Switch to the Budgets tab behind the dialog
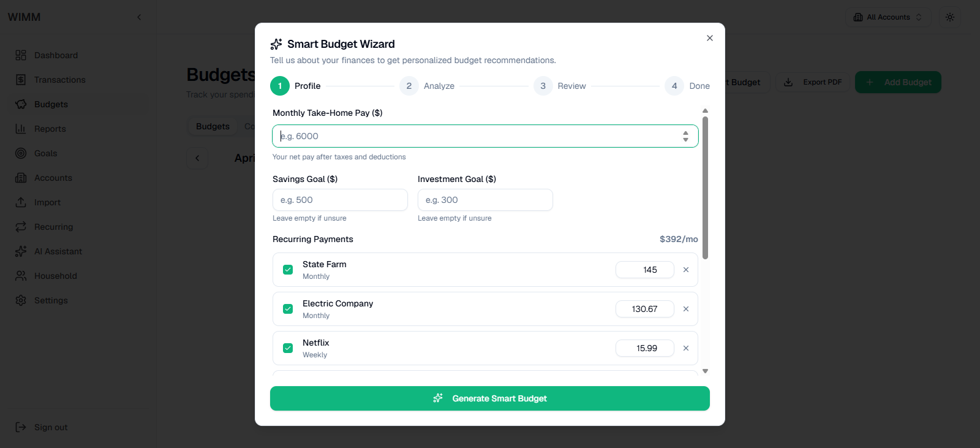Screen dimensions: 980x448 click(x=213, y=126)
